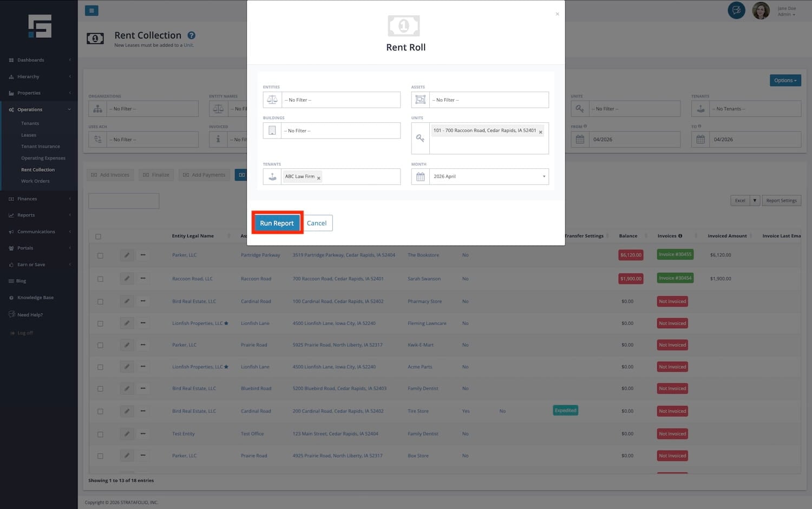Remove the 700 Raccoon Road unit tag
This screenshot has width=812, height=509.
pos(540,132)
